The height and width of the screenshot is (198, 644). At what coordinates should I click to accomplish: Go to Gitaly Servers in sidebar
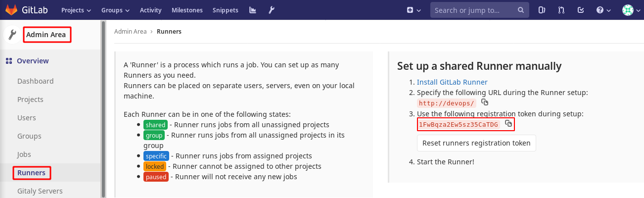[40, 191]
